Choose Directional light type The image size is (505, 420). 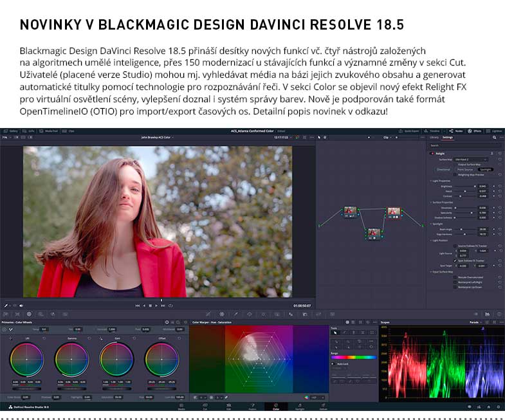pos(443,169)
